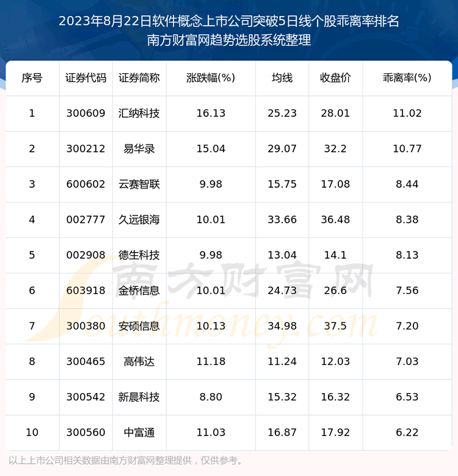Click the stock name 易华录

click(139, 149)
